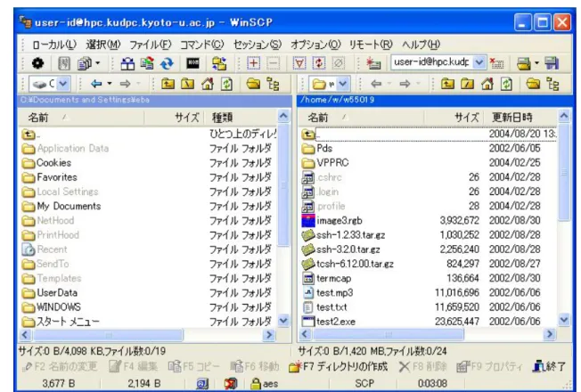The width and height of the screenshot is (581, 392).
Task: Open the 選択(M) menu
Action: point(103,45)
